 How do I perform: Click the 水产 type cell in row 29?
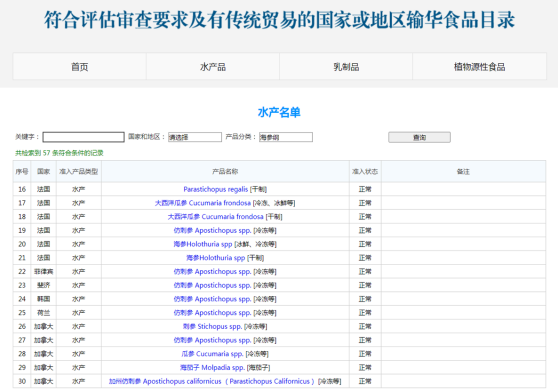[79, 367]
